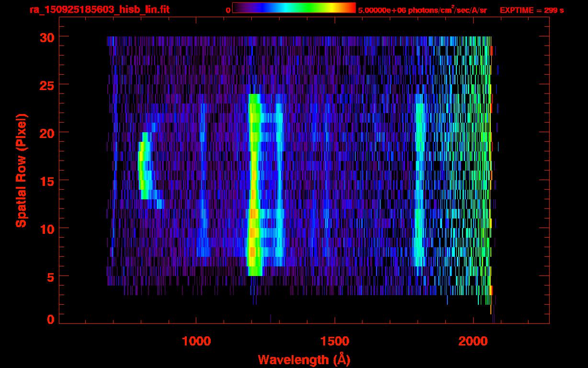Click the 1000 wavelength tick label
588x368 pixels.
coord(196,341)
